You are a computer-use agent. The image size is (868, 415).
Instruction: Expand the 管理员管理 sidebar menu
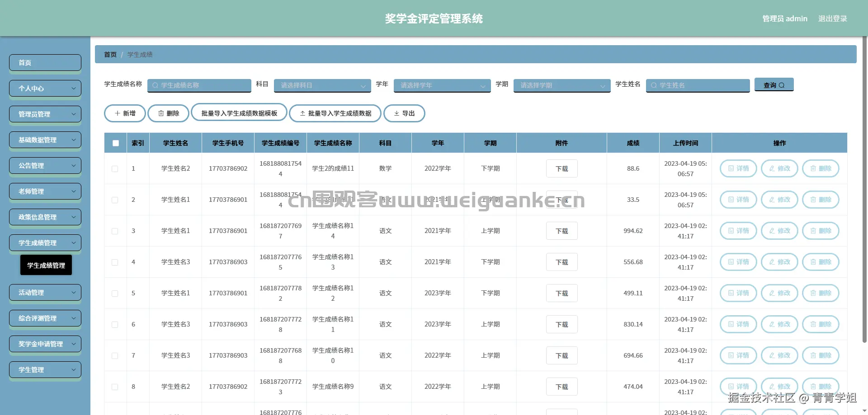[x=45, y=114]
